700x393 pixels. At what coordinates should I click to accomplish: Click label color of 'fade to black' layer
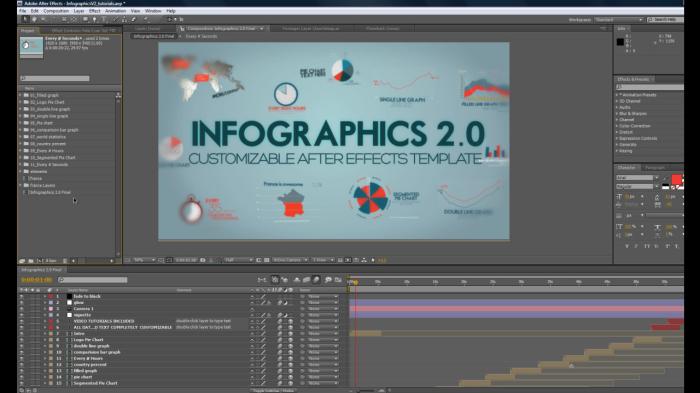click(x=50, y=297)
